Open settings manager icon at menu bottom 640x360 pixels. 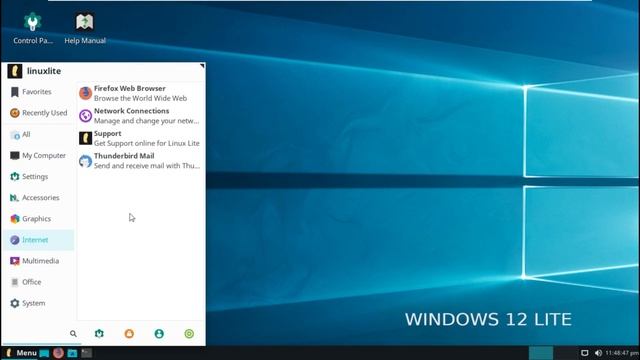[99, 333]
